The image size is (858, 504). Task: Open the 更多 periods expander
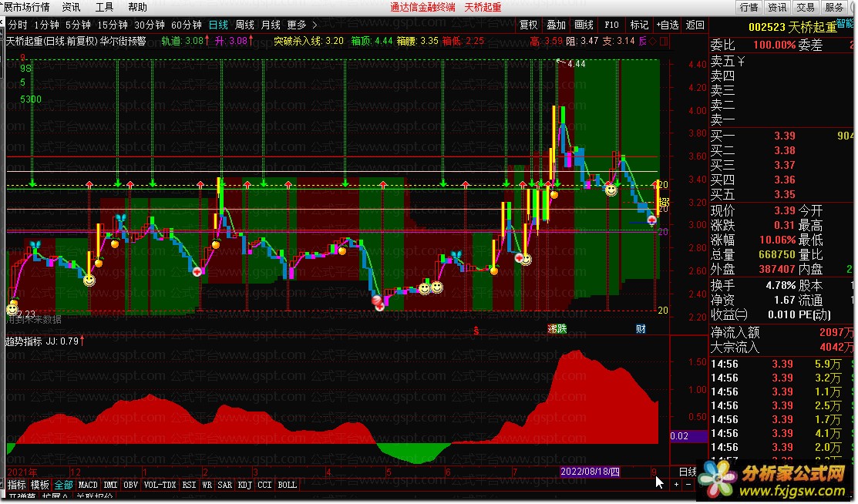301,25
